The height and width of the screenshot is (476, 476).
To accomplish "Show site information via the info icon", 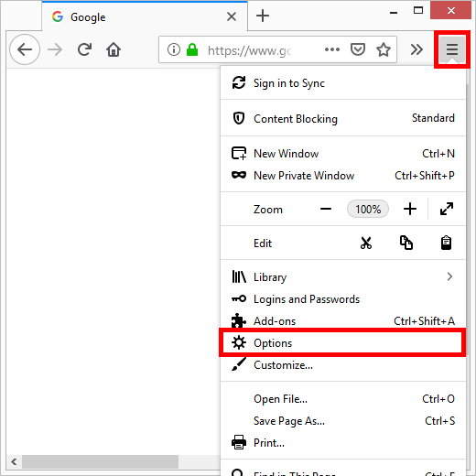I will pyautogui.click(x=174, y=49).
